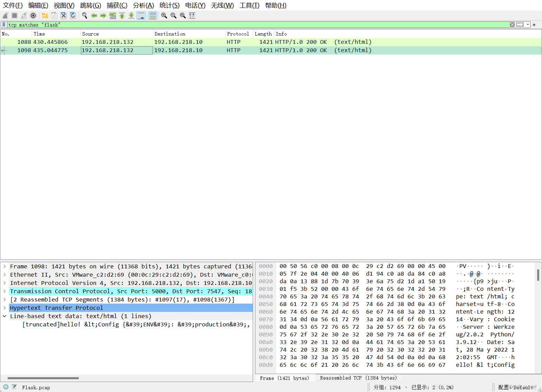
Task: Reload the capture file
Action: [x=73, y=16]
